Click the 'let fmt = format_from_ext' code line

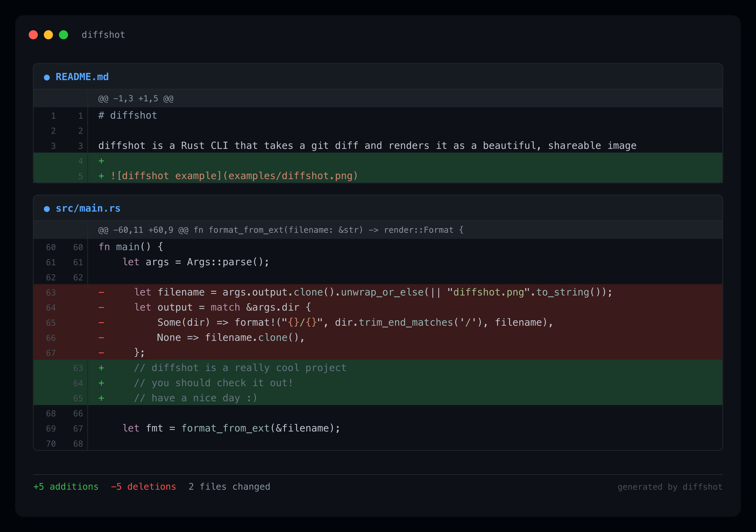(231, 428)
